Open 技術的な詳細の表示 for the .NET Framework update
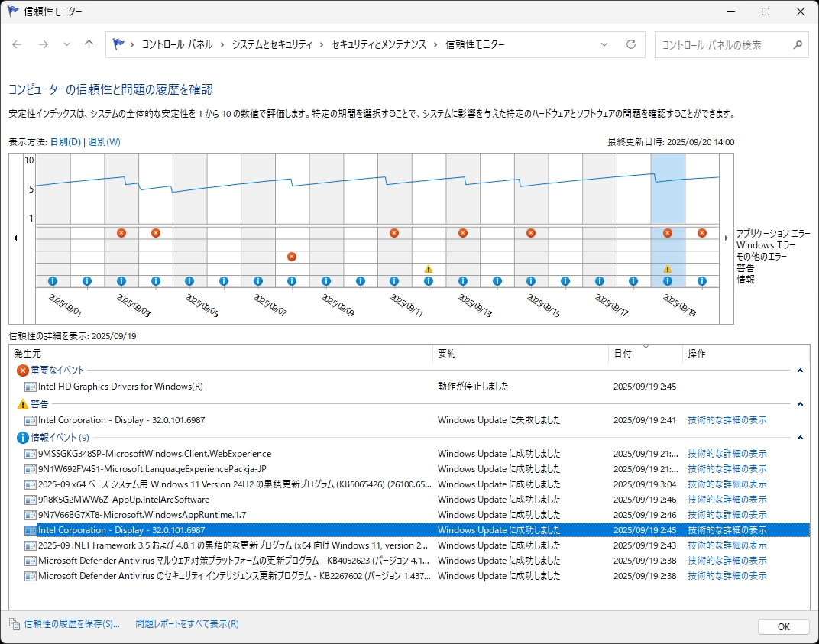819x644 pixels. click(x=727, y=545)
